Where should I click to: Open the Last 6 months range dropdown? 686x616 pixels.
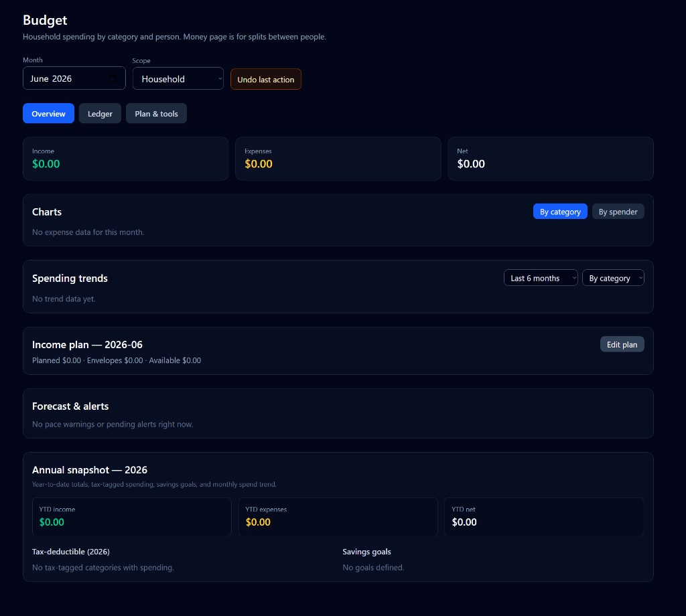541,278
